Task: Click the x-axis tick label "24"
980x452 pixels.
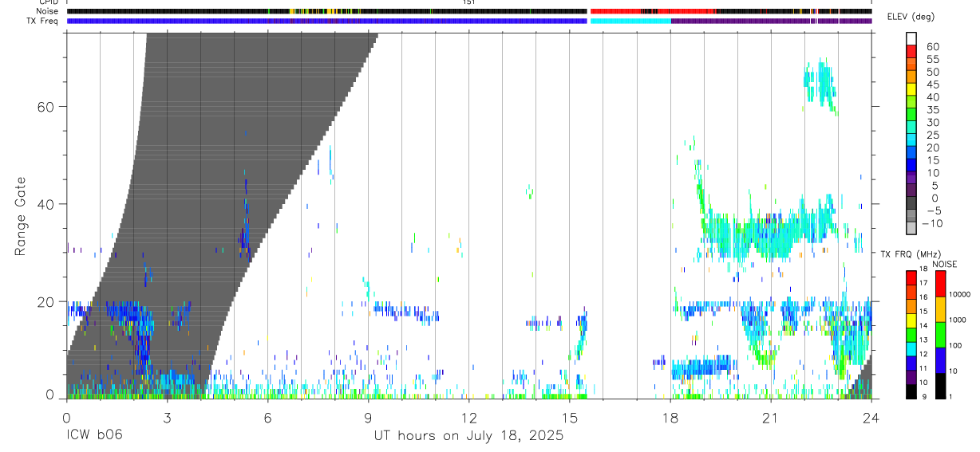Action: coord(871,418)
